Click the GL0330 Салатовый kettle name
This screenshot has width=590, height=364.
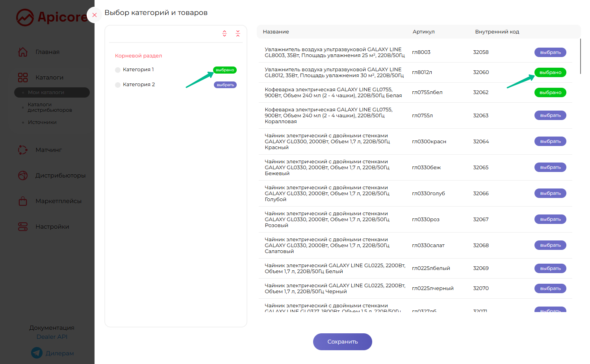[327, 246]
